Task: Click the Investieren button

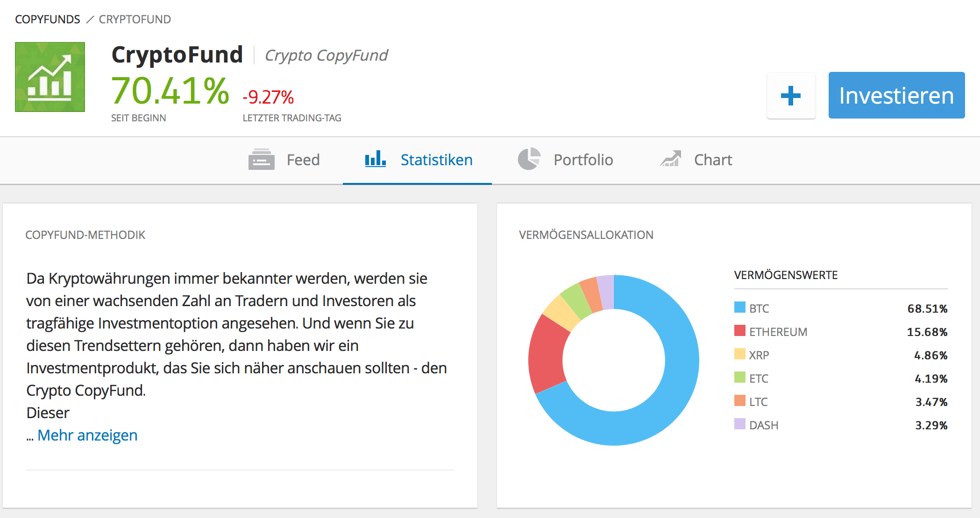Action: [896, 95]
